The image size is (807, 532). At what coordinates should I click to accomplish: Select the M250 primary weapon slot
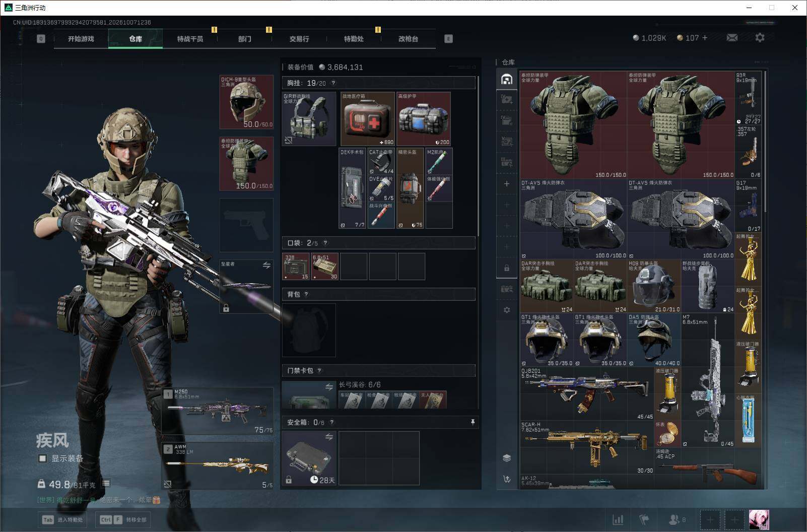pyautogui.click(x=218, y=411)
